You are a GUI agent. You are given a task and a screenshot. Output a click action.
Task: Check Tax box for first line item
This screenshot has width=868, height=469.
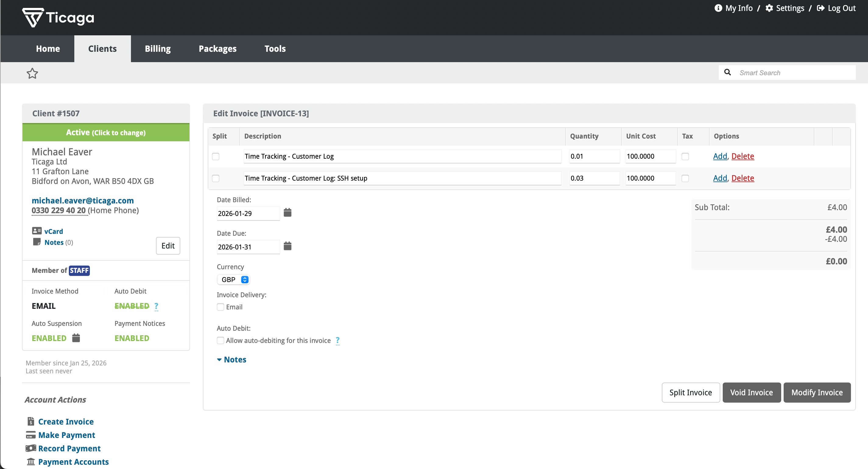685,156
